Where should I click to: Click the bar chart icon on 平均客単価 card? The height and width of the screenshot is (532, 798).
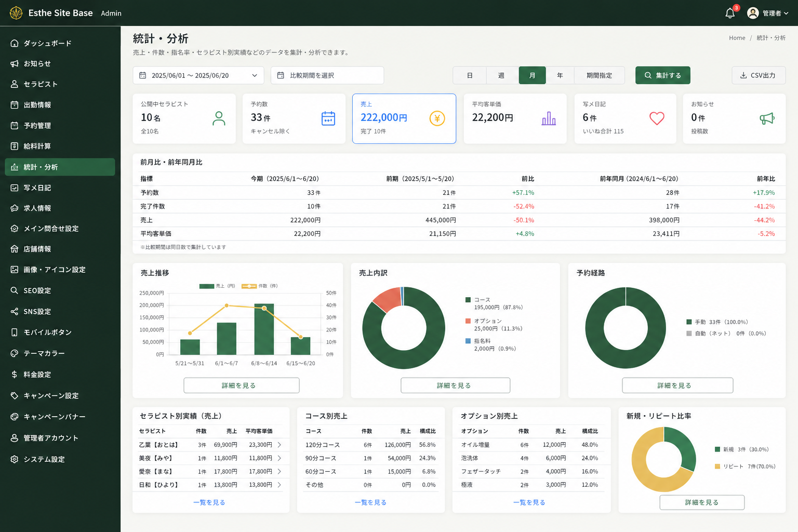549,118
